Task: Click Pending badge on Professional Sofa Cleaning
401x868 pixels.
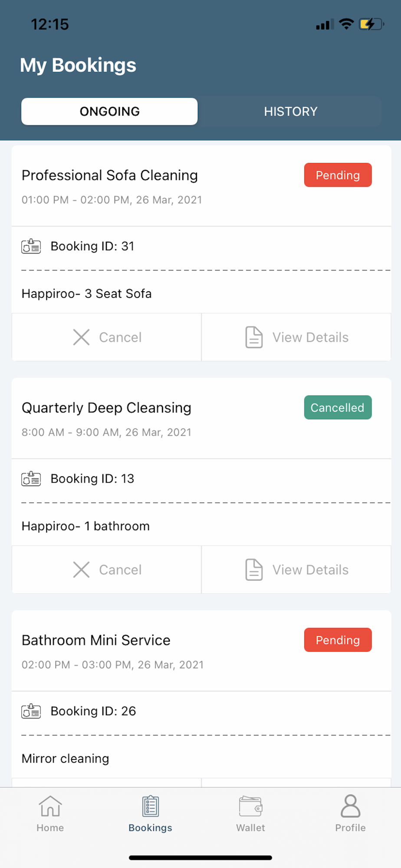Action: 338,175
